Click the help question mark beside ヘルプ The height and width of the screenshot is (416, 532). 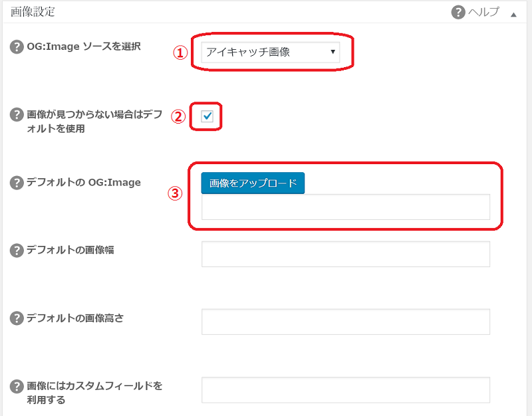458,13
